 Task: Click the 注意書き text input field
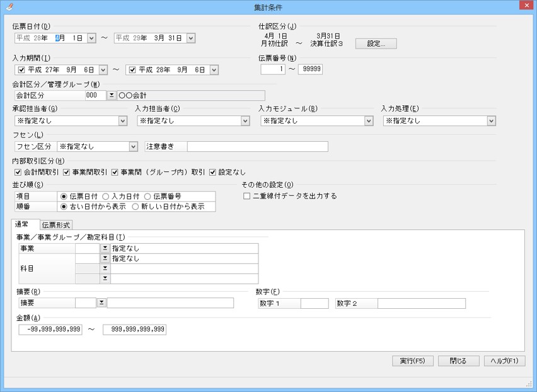[257, 147]
